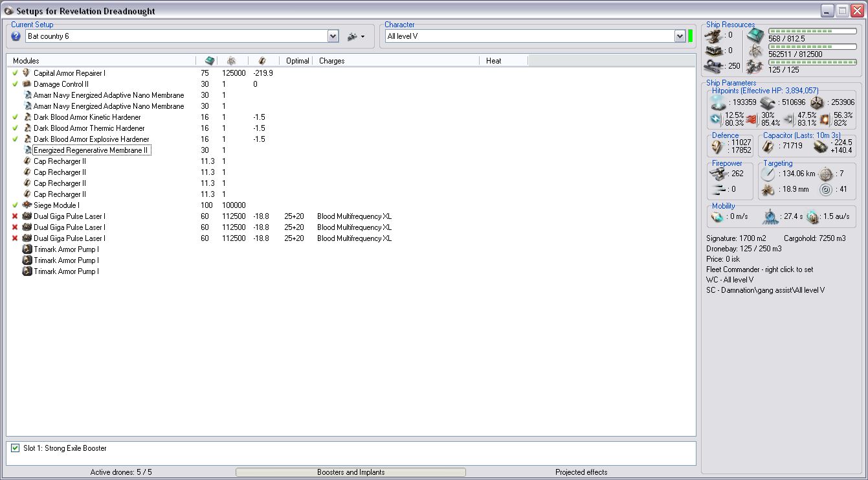
Task: Click the align time icon showing 27.4 s
Action: [x=770, y=216]
